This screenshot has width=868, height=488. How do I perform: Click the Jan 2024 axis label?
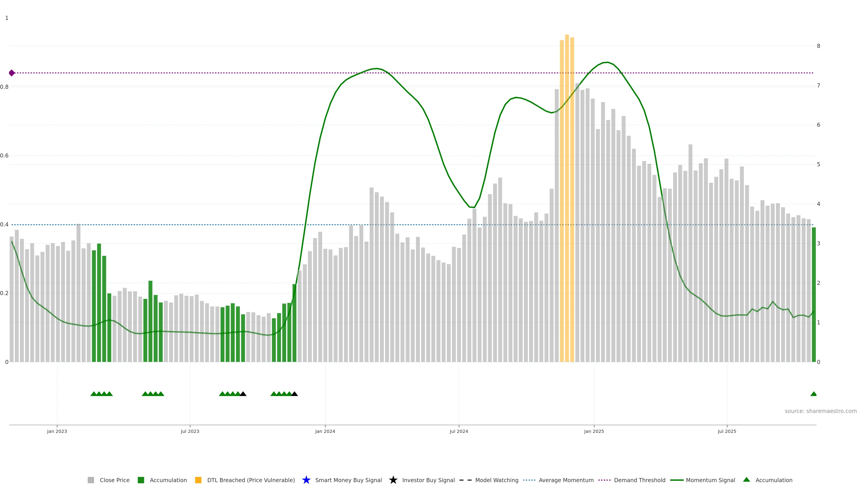tap(325, 432)
